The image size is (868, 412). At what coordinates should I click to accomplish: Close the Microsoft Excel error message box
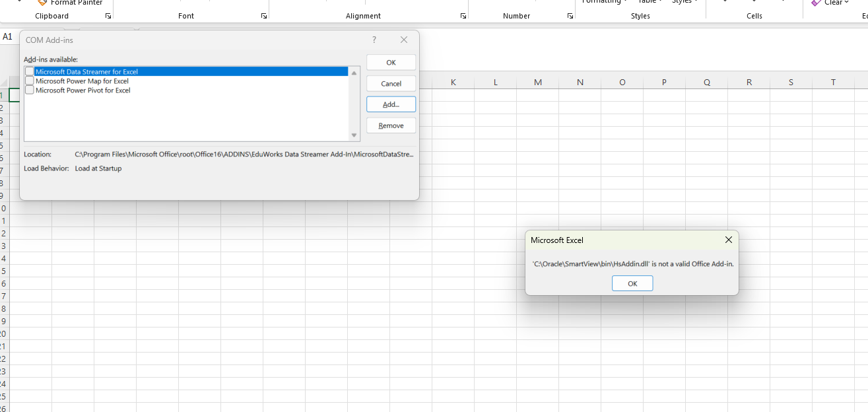[x=728, y=240]
